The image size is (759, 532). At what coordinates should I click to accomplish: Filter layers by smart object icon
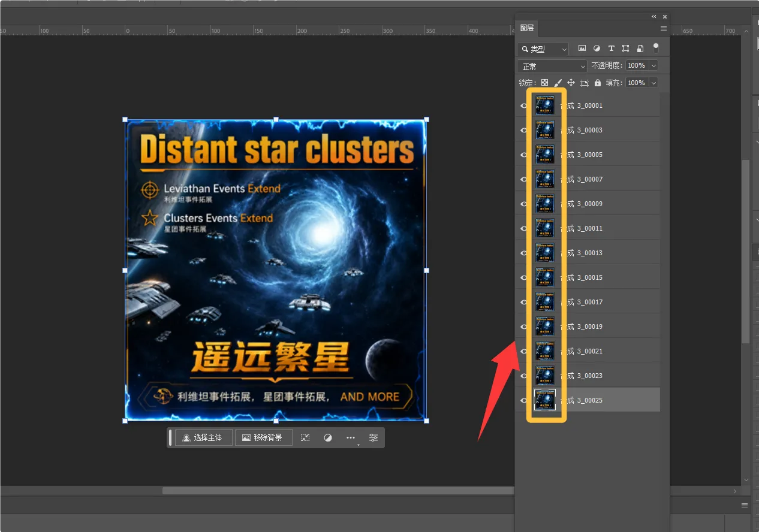[x=640, y=49]
